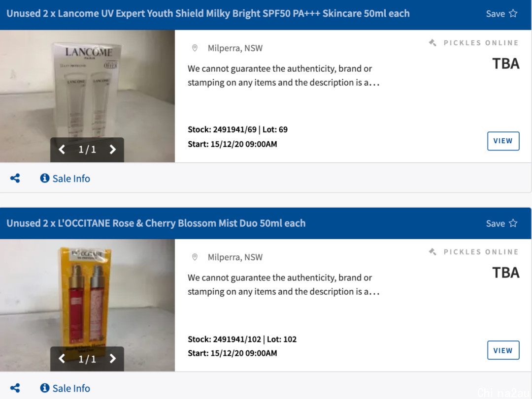Click the location pin icon for Lancome listing
Screen dimensions: 532x399
[195, 48]
